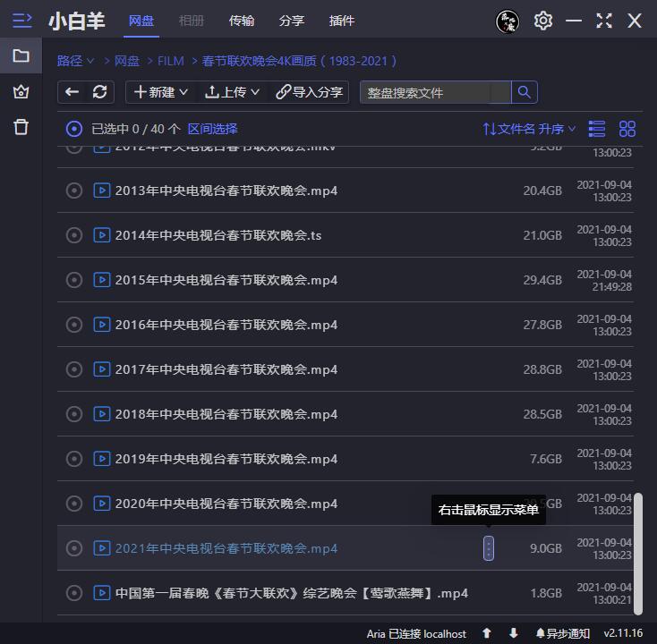Click the v2.11.16 version label
The image size is (657, 644).
click(x=623, y=633)
